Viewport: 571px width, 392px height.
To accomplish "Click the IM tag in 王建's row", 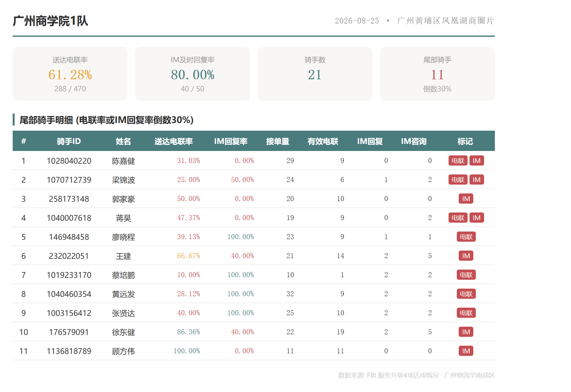I will point(466,256).
